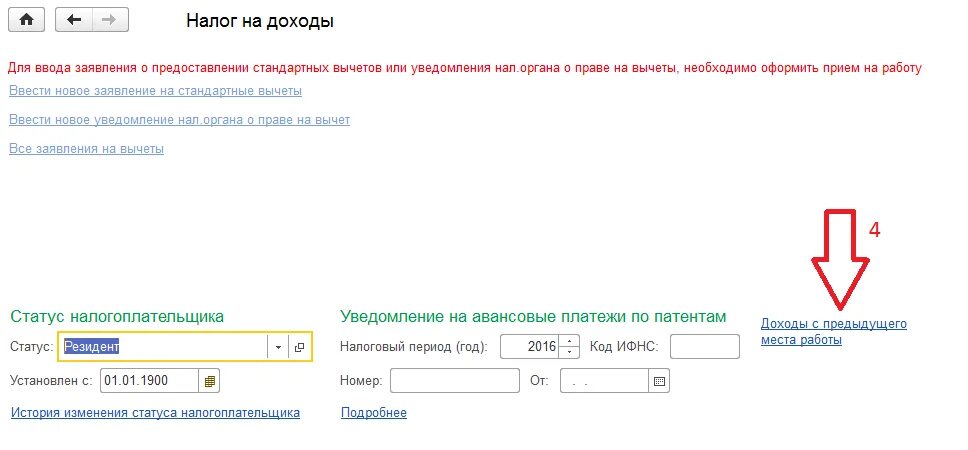This screenshot has height=450, width=968.
Task: Select the Статус налогоплательщика heading
Action: (x=117, y=317)
